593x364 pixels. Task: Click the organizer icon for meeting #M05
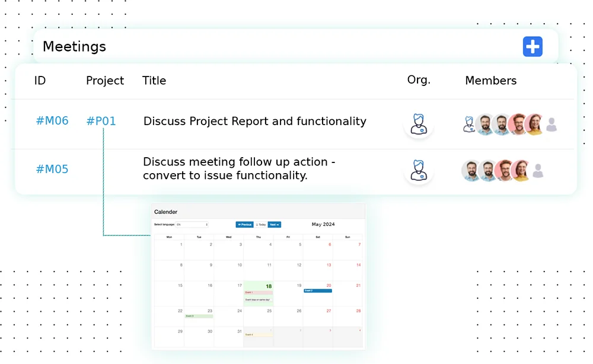point(419,170)
